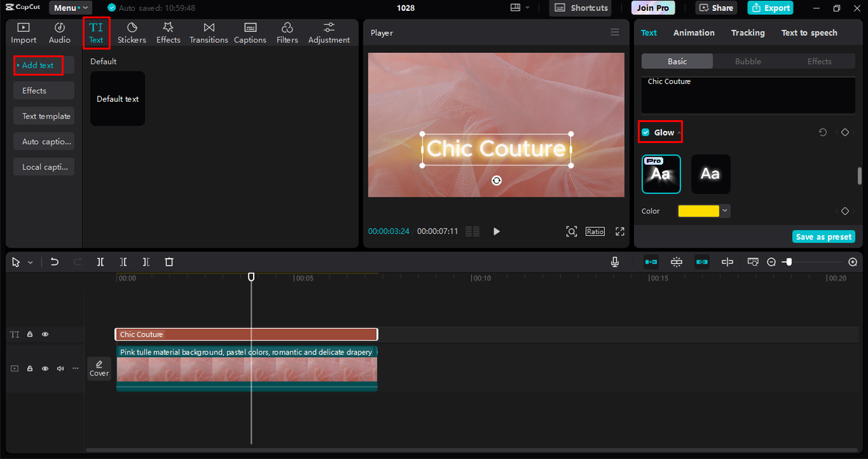Click the Delete left trim tool
Viewport: 868px width, 459px height.
click(x=123, y=262)
